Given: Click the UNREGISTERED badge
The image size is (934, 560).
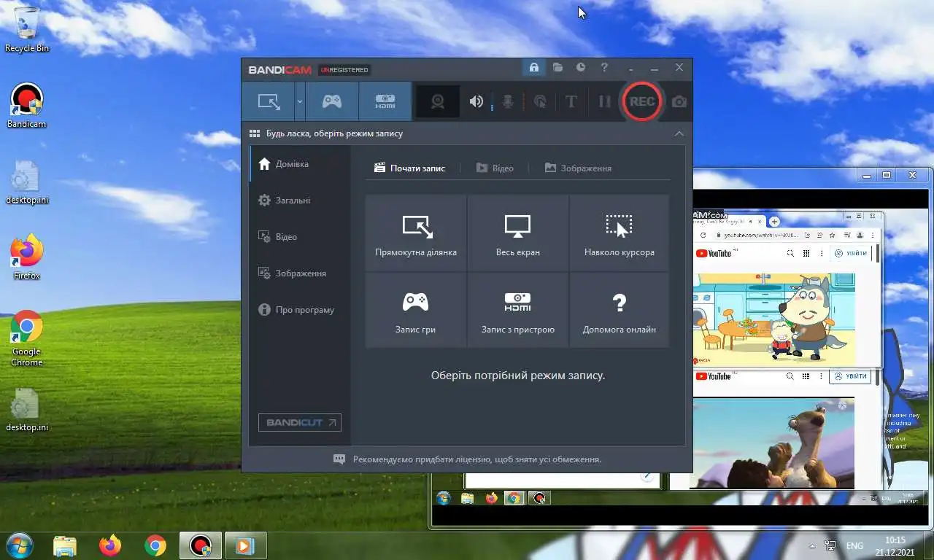Looking at the screenshot, I should pos(344,70).
